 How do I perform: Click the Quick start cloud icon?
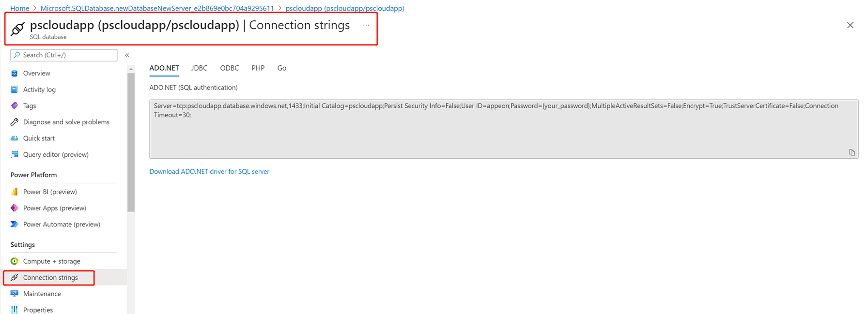click(15, 138)
